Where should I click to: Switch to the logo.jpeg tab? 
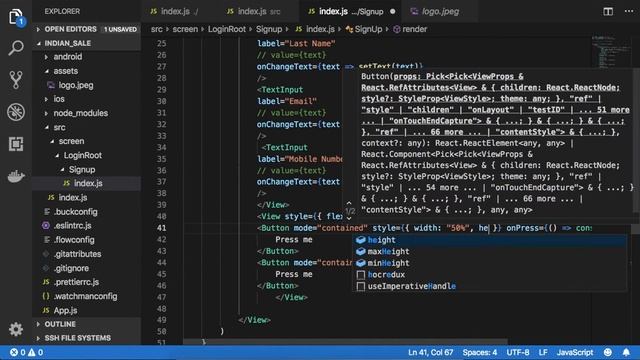[439, 11]
